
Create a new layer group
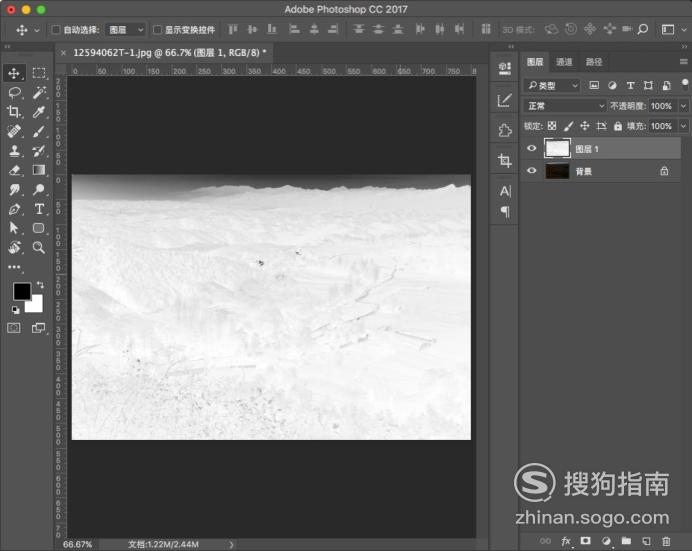[626, 540]
